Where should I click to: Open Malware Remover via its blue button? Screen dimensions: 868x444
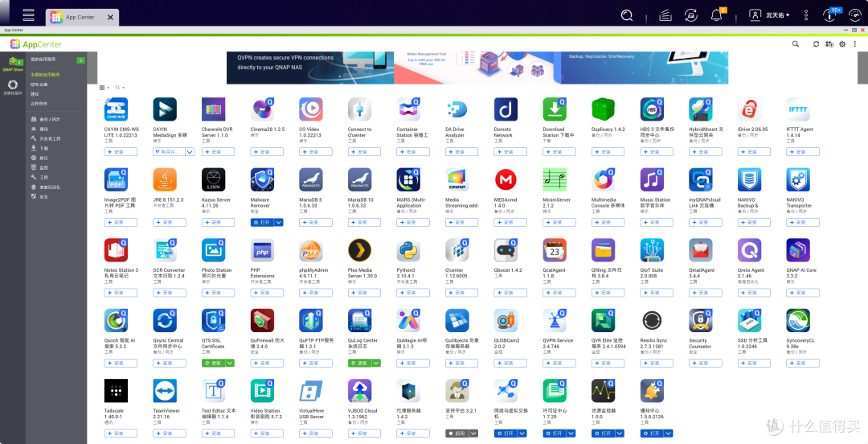pos(262,222)
